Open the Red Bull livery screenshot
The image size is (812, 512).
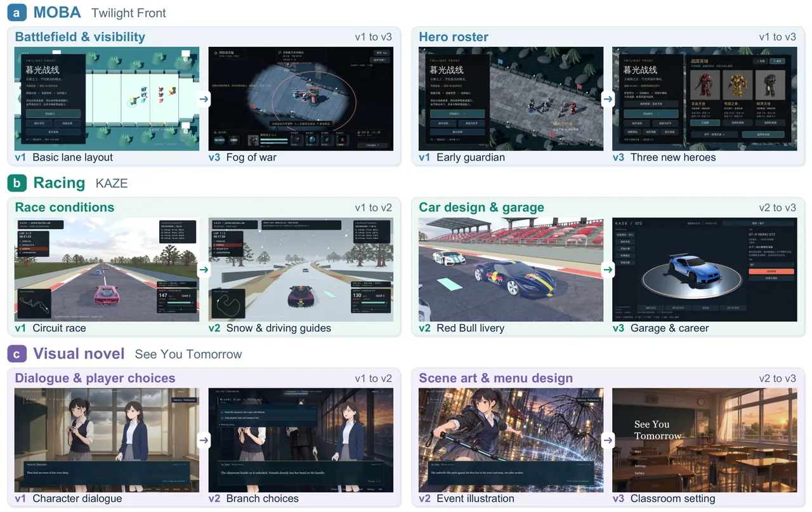click(511, 270)
